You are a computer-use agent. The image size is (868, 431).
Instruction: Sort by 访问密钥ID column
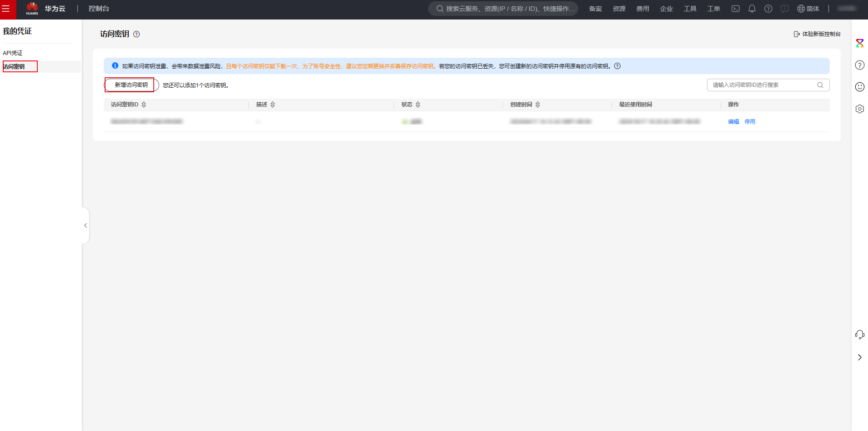[x=144, y=105]
